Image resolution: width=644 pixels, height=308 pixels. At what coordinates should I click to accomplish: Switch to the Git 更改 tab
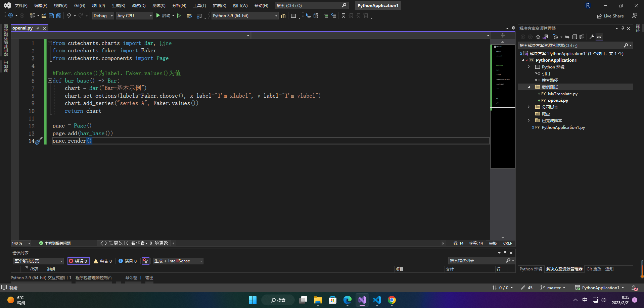tap(594, 269)
